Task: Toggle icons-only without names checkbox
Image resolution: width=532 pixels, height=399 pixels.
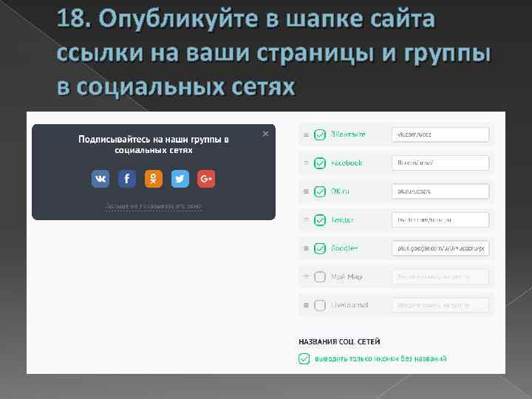Action: tap(304, 358)
